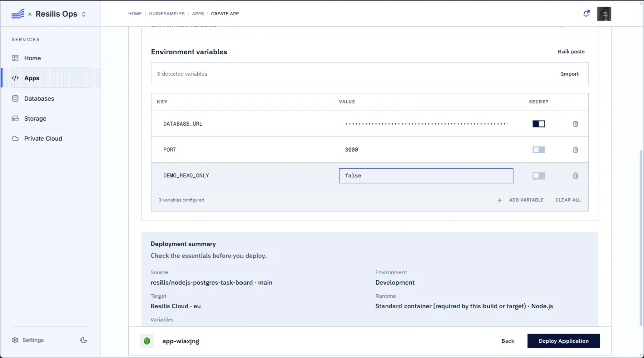The image size is (644, 358).
Task: Open Private Cloud in the sidebar
Action: (x=43, y=139)
